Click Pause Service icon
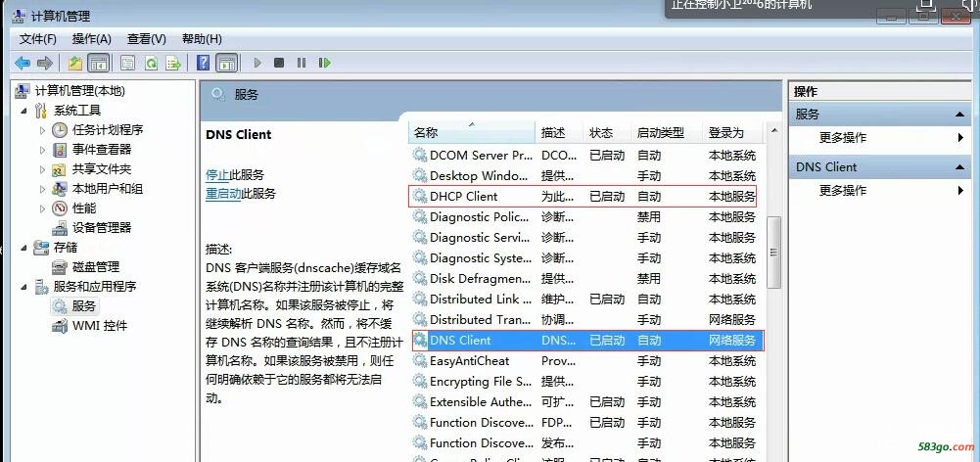 [x=302, y=63]
